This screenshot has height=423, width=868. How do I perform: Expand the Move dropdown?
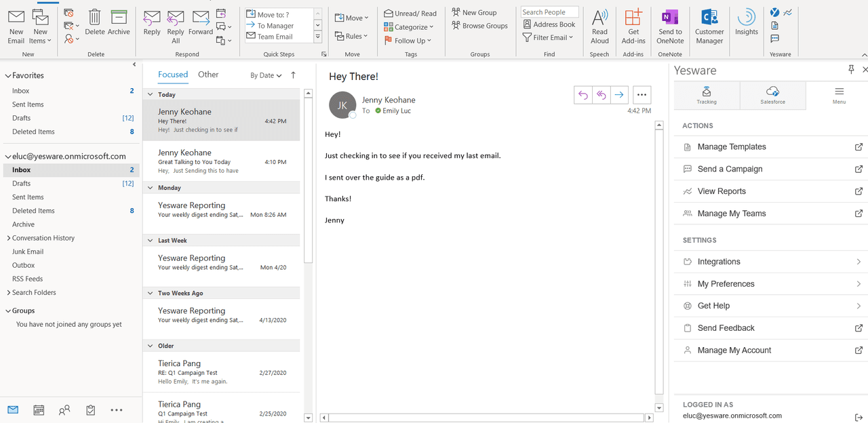(x=352, y=18)
